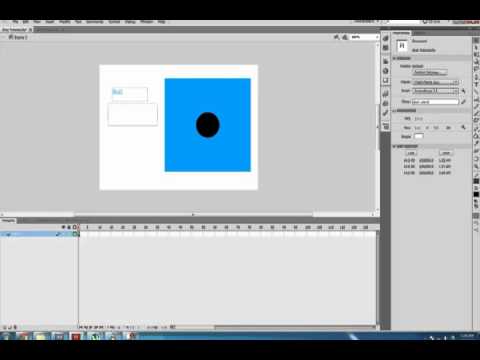Open the Code Snippets panel icon
480x360 pixels.
point(386,94)
